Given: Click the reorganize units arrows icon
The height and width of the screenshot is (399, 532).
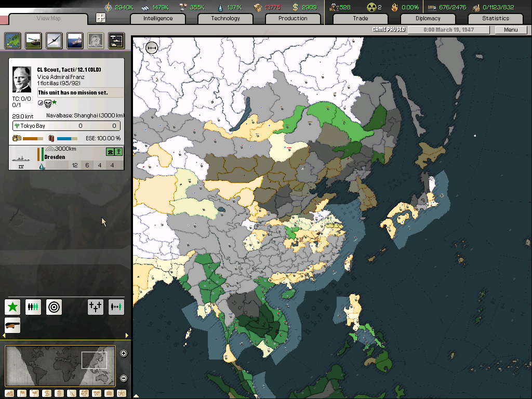Looking at the screenshot, I should (116, 307).
